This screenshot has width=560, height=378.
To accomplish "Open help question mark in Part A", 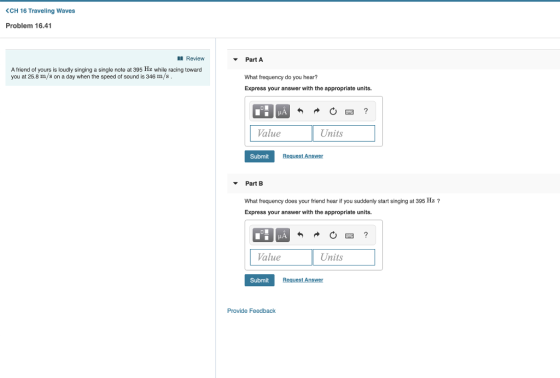I will [x=366, y=111].
